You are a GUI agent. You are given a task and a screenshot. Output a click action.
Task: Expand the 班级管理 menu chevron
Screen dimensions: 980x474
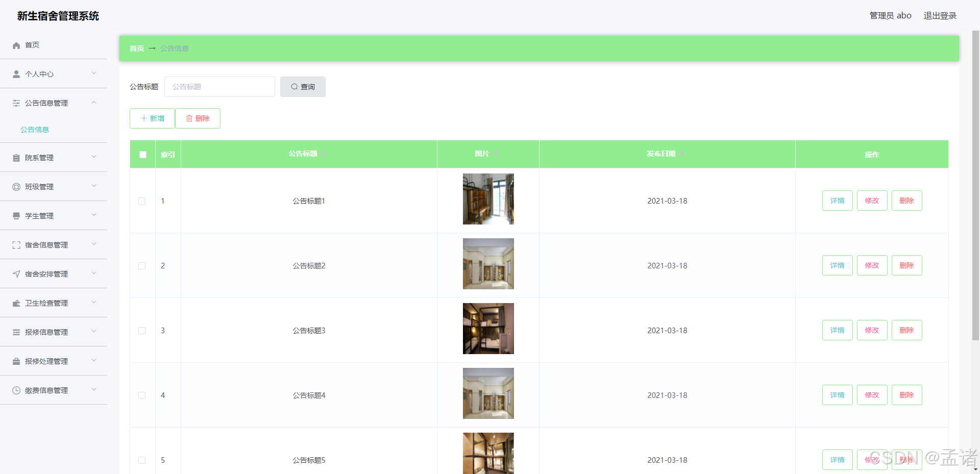tap(94, 186)
